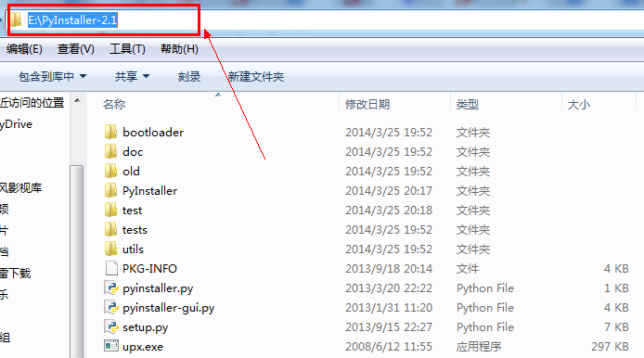Image resolution: width=644 pixels, height=358 pixels.
Task: Click the 应用程序 type of upx.exe
Action: point(479,347)
